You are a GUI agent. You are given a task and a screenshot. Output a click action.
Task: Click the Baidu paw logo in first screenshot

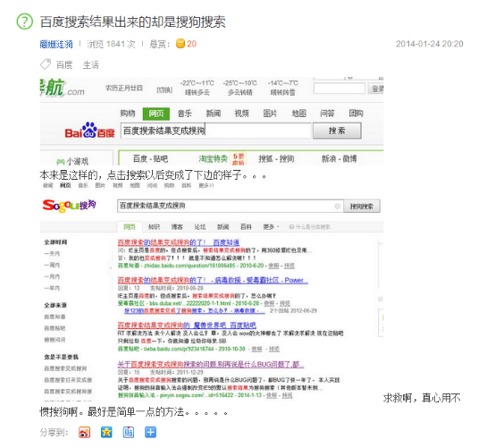tap(89, 131)
